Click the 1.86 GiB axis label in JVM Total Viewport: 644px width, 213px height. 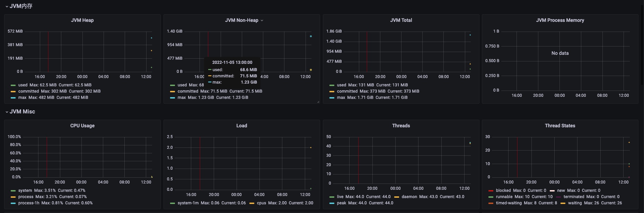[x=334, y=31]
